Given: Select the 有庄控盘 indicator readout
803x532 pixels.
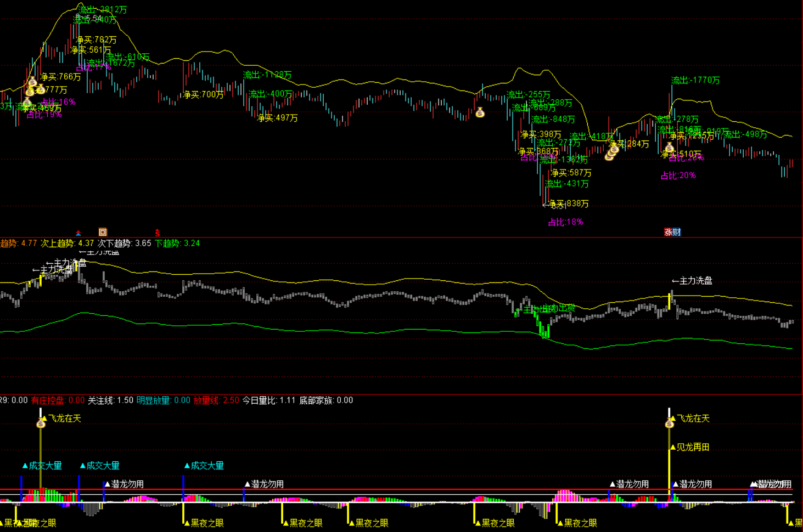Looking at the screenshot, I should (58, 400).
